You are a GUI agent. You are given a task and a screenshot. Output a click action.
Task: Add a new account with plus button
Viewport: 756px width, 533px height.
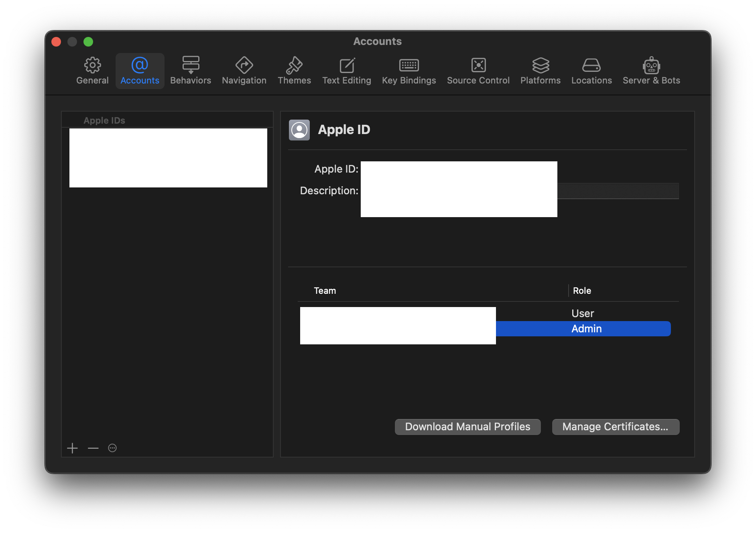coord(72,448)
